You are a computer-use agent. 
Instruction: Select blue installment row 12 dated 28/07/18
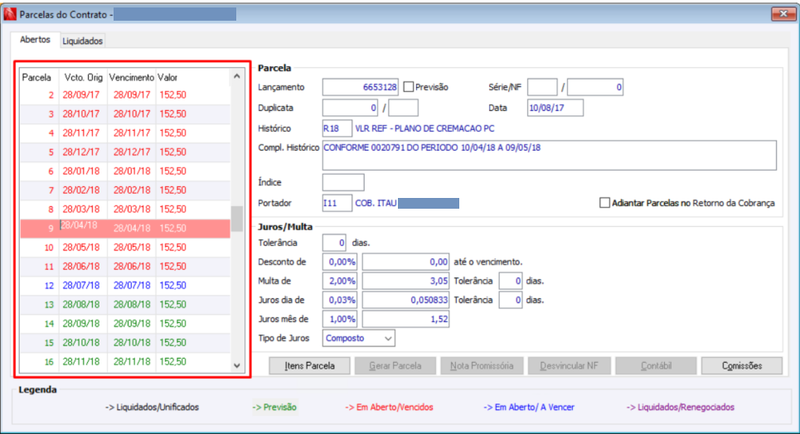pyautogui.click(x=126, y=286)
